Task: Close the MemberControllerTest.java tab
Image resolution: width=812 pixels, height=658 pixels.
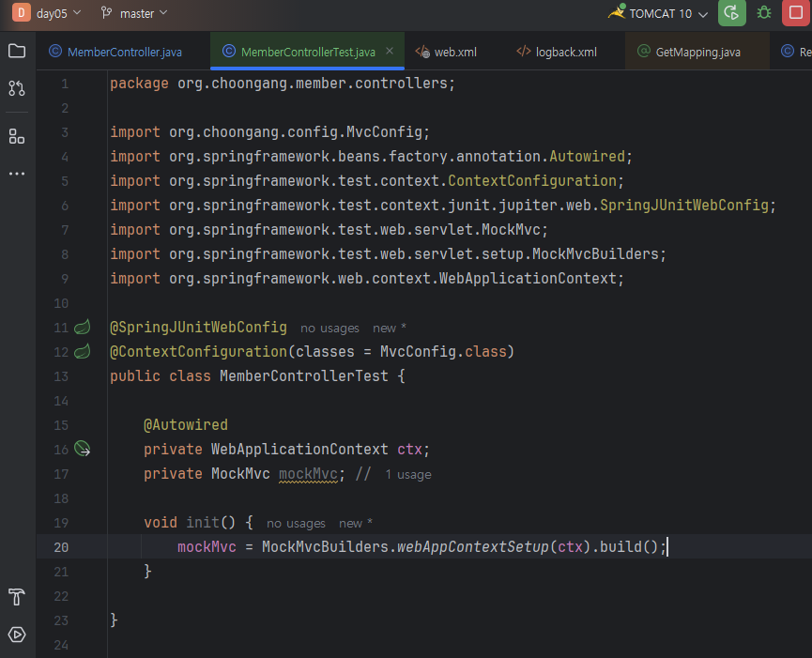Action: coord(390,51)
